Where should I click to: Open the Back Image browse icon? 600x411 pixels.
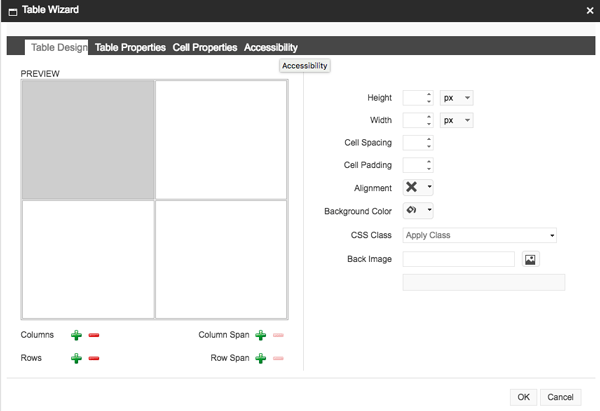[x=531, y=259]
